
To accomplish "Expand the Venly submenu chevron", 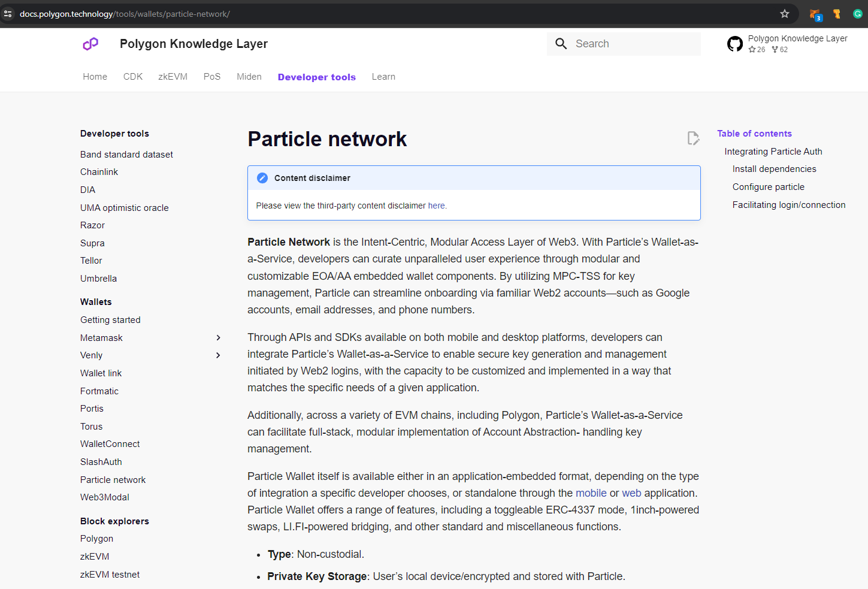I will point(219,355).
